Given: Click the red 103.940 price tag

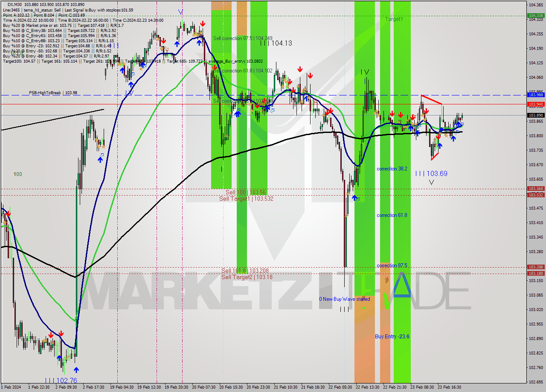Looking at the screenshot, I should [x=536, y=104].
